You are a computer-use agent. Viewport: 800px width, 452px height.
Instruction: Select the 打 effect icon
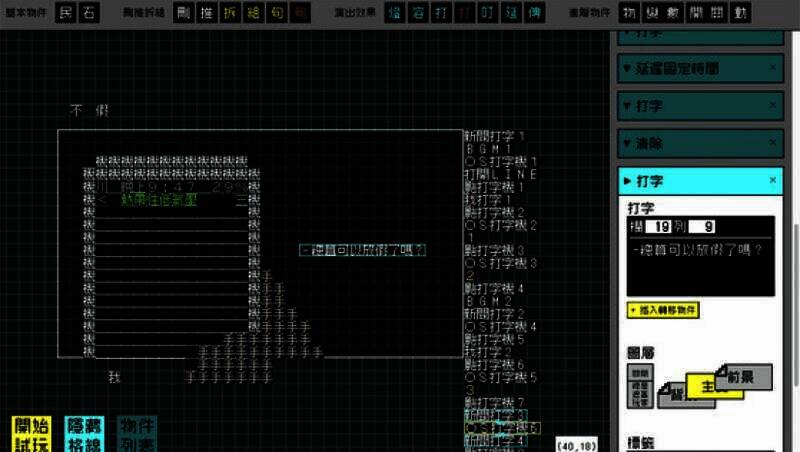click(x=440, y=13)
